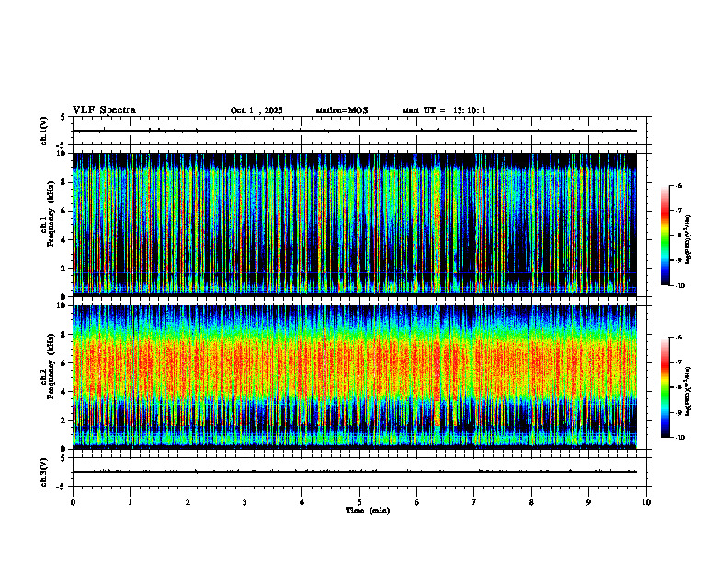Click the time axis tick label "4"
728x563 pixels.
pos(301,502)
